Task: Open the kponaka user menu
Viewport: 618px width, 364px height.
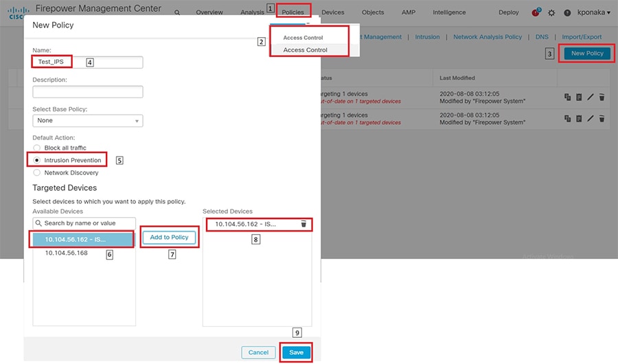Action: coord(593,12)
